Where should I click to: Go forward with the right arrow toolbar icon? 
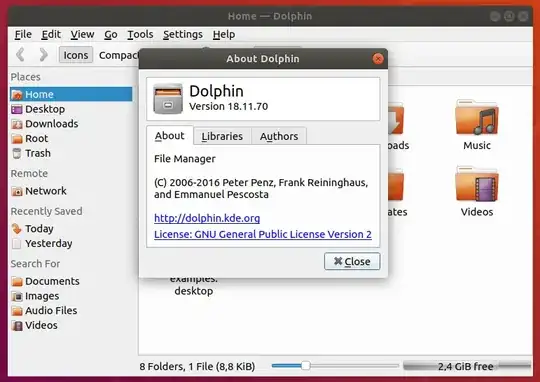tap(43, 54)
